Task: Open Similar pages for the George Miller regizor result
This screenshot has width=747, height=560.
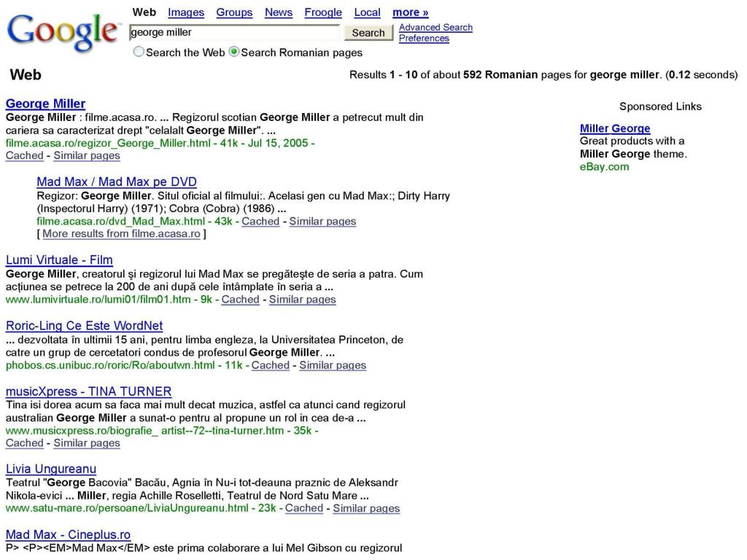Action: [x=87, y=156]
